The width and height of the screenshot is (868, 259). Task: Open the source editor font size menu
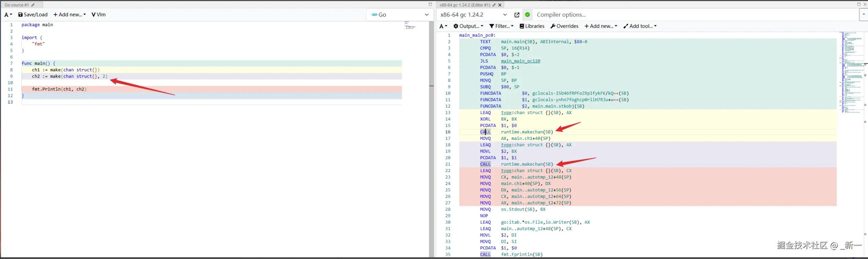tap(8, 15)
